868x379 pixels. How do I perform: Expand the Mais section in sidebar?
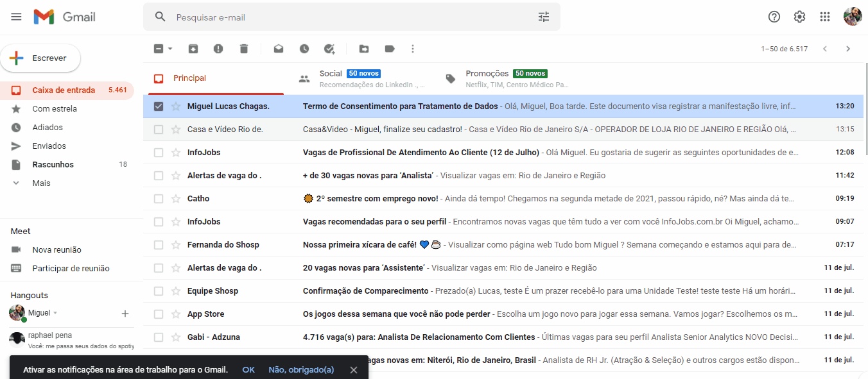click(x=41, y=183)
